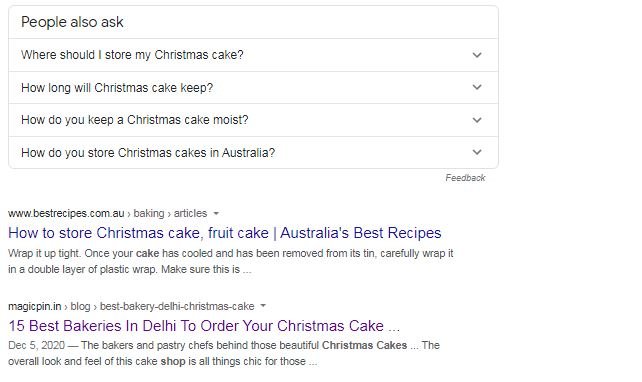Viewport: 642px width, 382px height.
Task: Expand chevron for 'How do you store Christmas cakes in Australia?'
Action: pyautogui.click(x=477, y=152)
